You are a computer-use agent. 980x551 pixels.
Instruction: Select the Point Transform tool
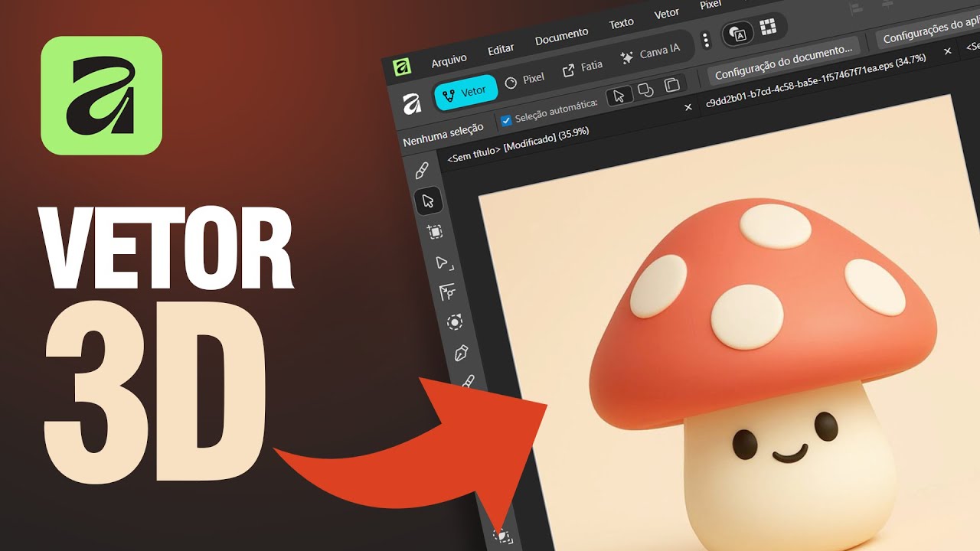point(447,292)
